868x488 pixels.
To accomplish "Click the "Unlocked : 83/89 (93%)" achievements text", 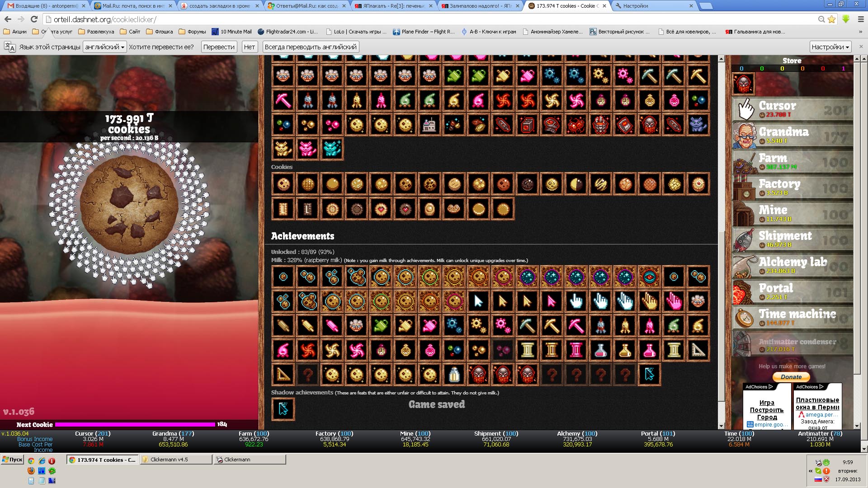I will (302, 252).
